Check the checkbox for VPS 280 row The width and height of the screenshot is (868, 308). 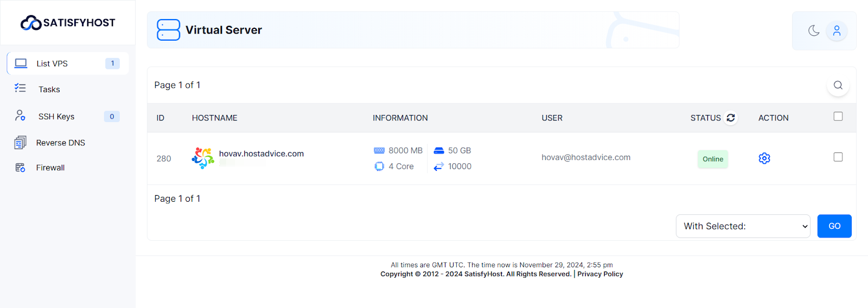[838, 157]
